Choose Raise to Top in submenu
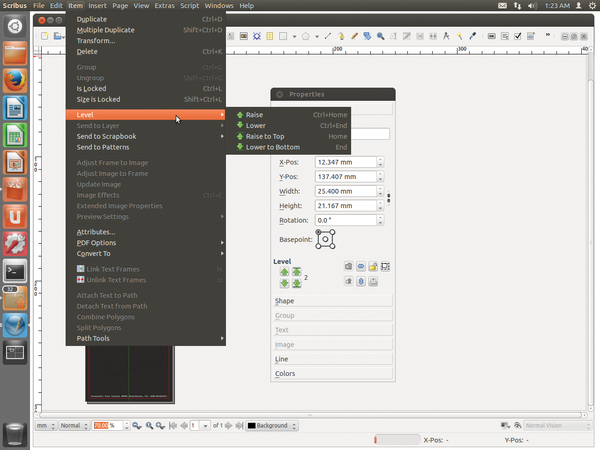This screenshot has height=450, width=600. point(289,137)
